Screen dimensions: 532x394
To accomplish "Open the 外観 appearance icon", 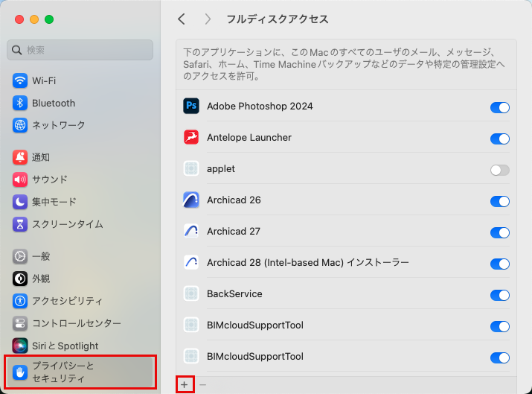I will [x=20, y=279].
